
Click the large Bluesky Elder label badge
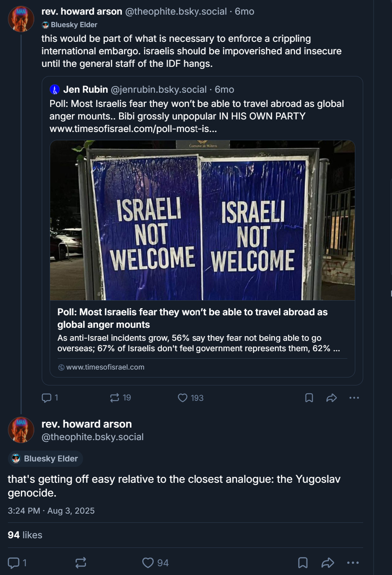(46, 458)
